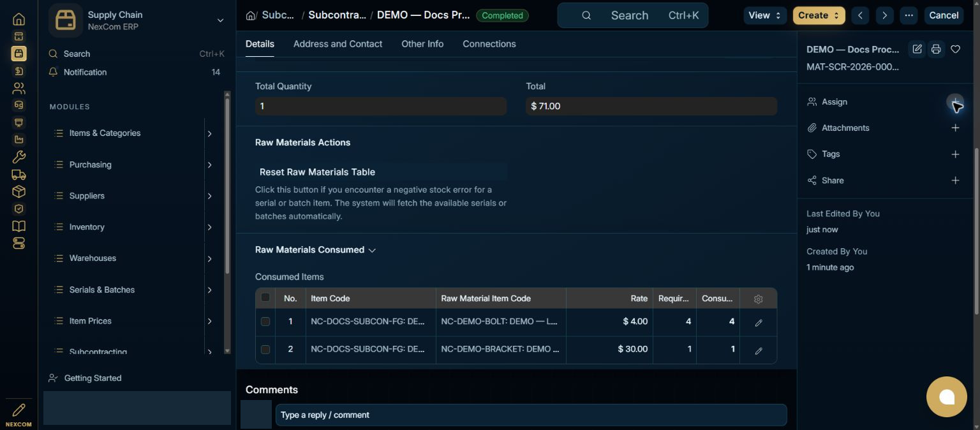Click the Type a reply / comment field
Viewport: 980px width, 430px height.
(531, 415)
